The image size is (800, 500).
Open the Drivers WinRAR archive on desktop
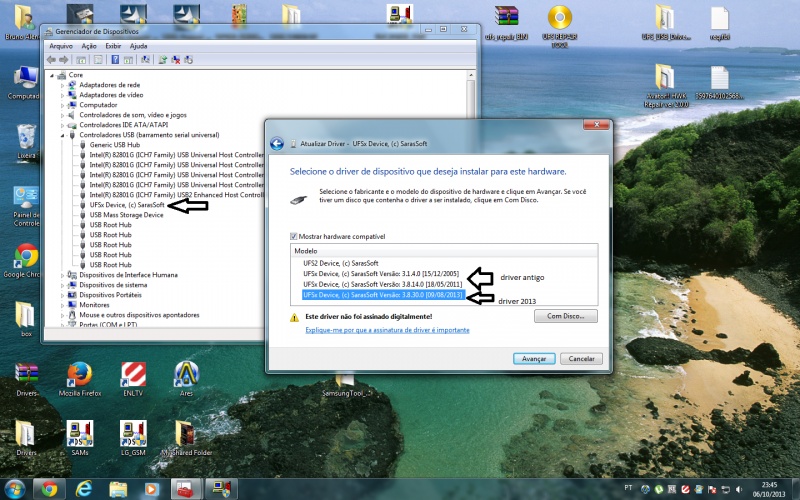tap(26, 379)
